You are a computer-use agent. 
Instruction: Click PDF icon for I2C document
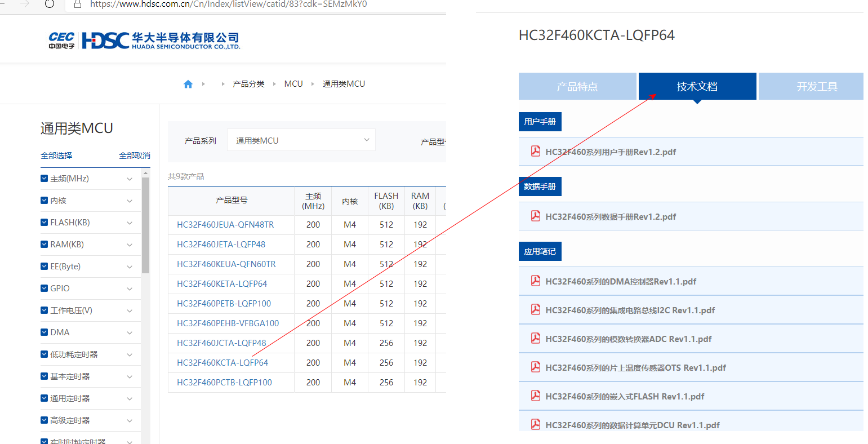click(x=536, y=309)
